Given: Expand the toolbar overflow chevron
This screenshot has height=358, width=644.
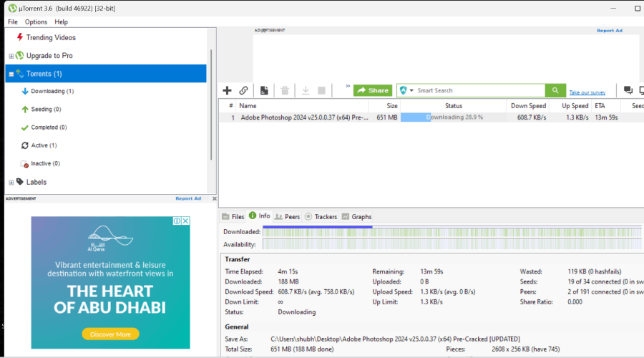Looking at the screenshot, I should pyautogui.click(x=348, y=86).
